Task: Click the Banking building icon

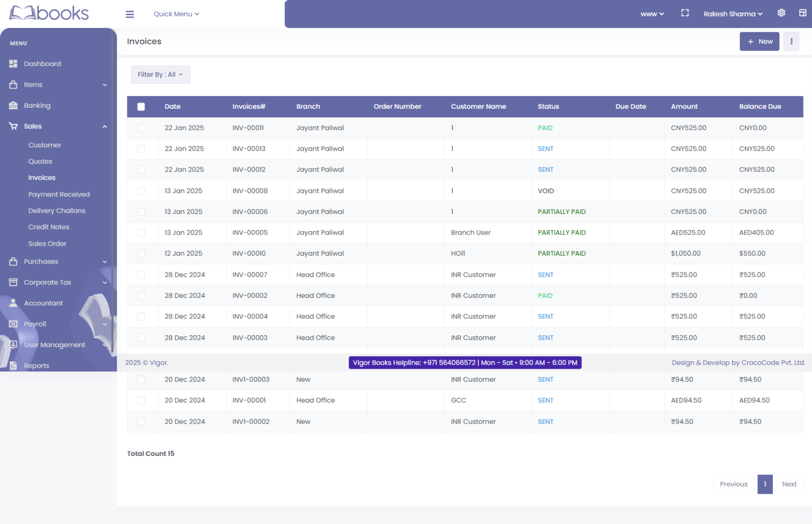Action: tap(13, 106)
